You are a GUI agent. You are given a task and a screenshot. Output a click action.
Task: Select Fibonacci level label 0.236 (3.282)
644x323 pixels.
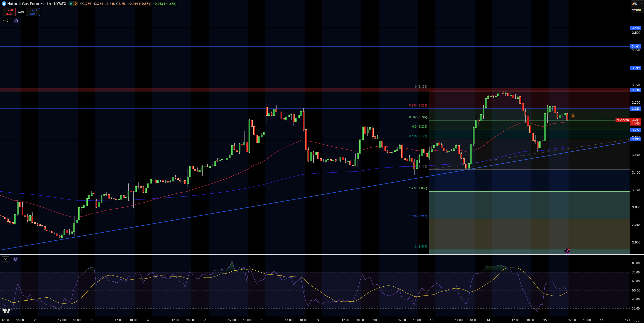pyautogui.click(x=418, y=105)
